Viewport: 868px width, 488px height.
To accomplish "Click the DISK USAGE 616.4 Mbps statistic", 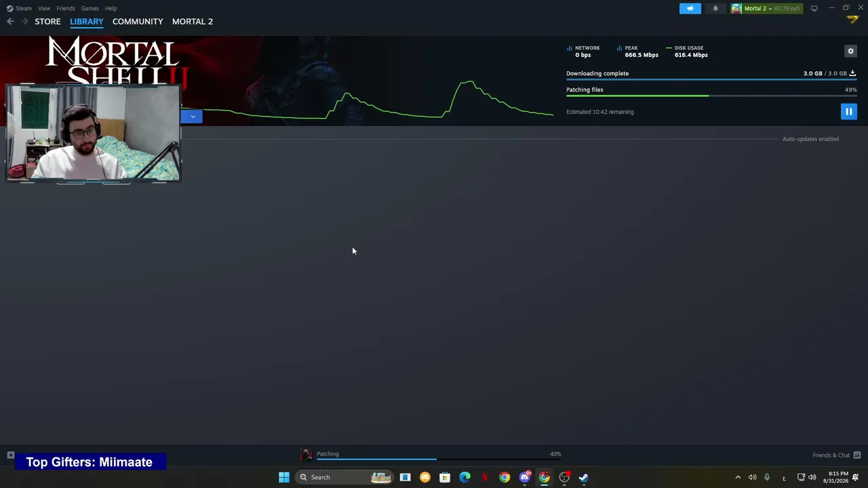I will pos(688,52).
